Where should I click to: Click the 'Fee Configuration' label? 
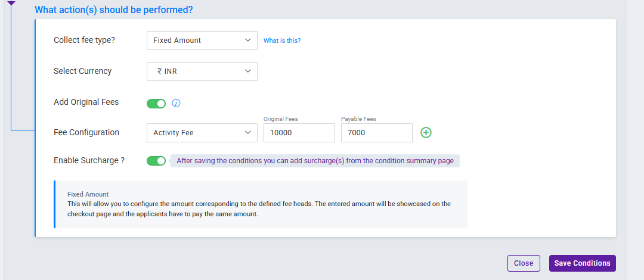tap(86, 132)
